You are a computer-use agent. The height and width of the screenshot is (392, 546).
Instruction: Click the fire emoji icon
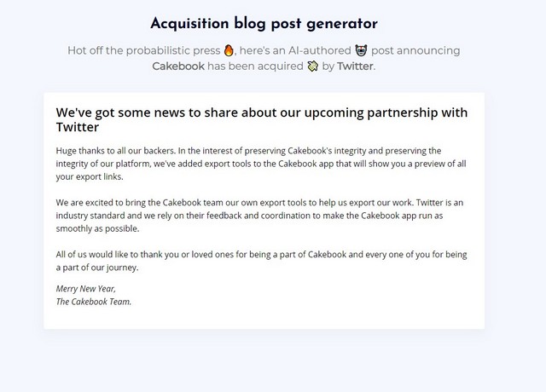[x=229, y=50]
